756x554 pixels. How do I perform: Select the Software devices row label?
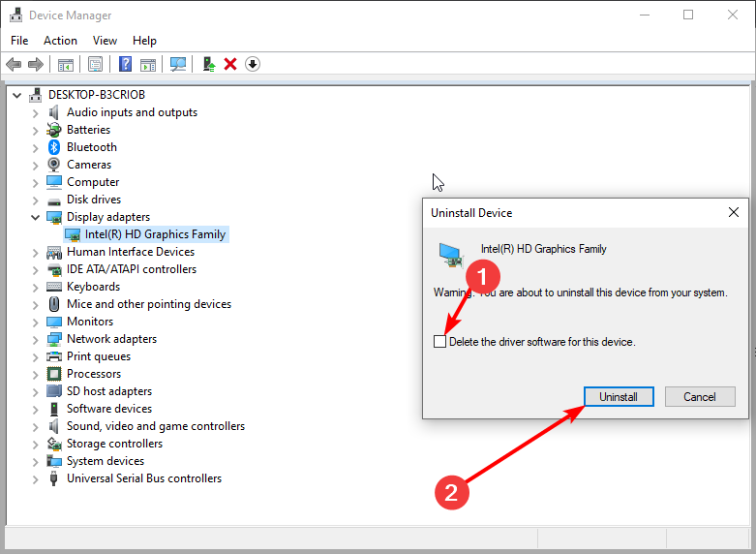[109, 409]
